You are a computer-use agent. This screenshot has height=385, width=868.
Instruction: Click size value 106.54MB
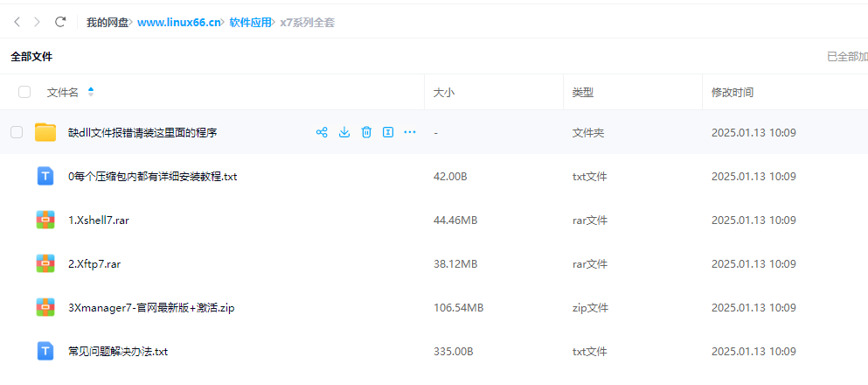coord(458,308)
